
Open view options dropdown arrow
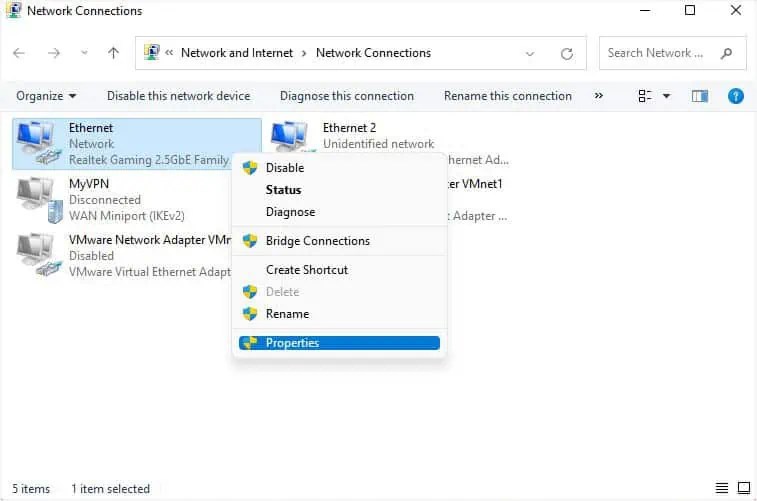666,96
